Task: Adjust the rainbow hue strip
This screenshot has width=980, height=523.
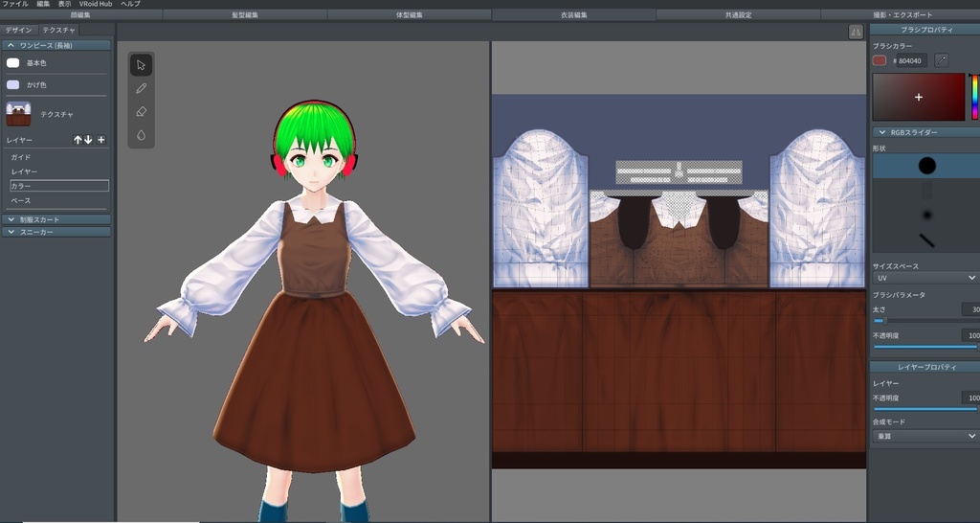Action: (x=975, y=97)
